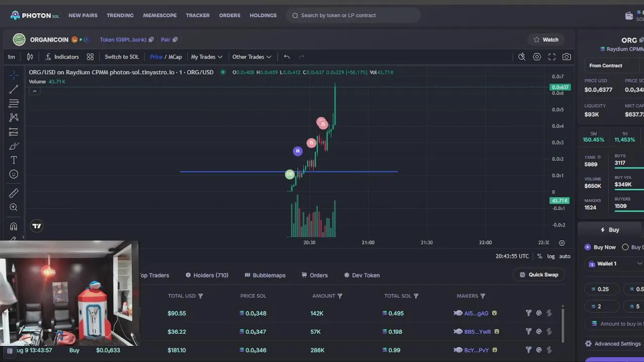This screenshot has height=362, width=644.
Task: Open the 1m timeframe selector
Action: click(11, 57)
